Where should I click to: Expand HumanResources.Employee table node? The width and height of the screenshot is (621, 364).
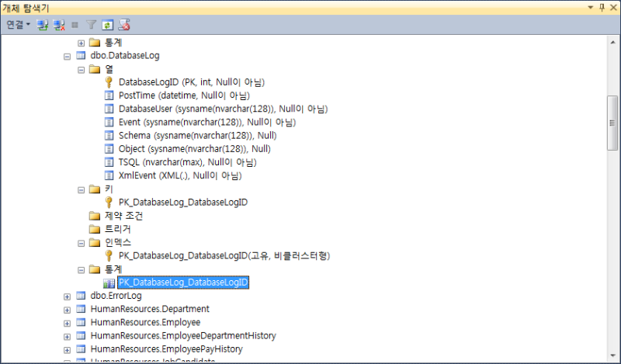[67, 323]
